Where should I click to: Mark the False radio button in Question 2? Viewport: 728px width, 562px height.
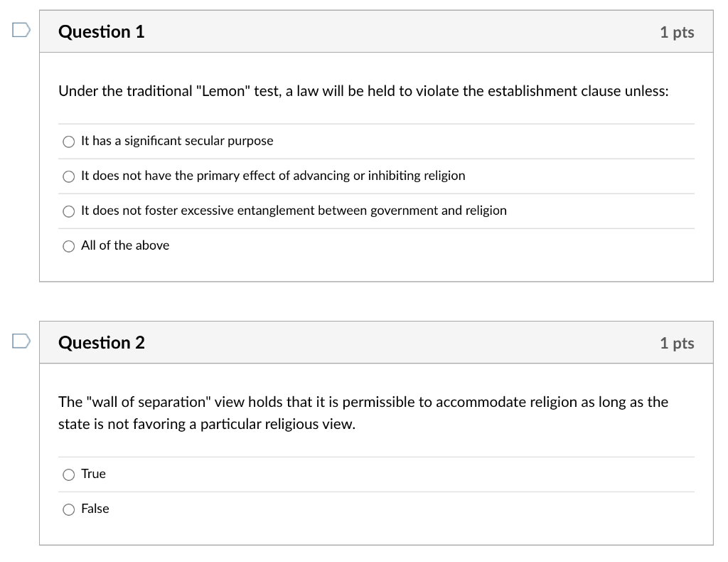[x=69, y=509]
